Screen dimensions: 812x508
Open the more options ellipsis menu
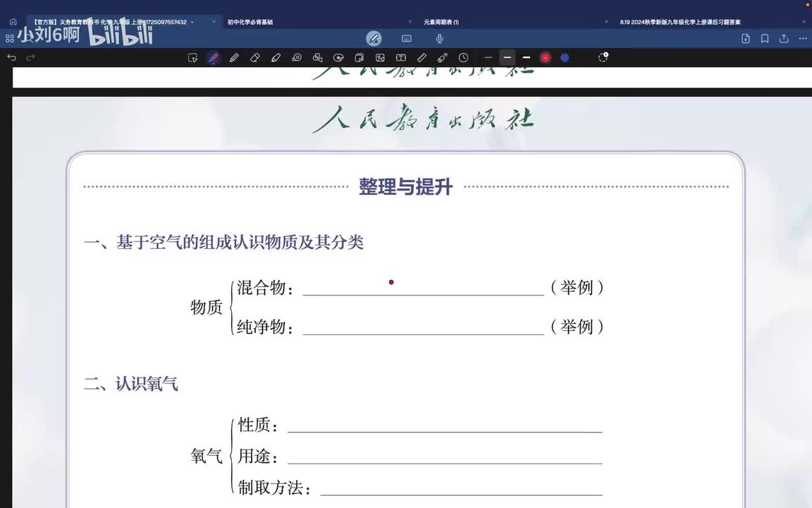[803, 38]
